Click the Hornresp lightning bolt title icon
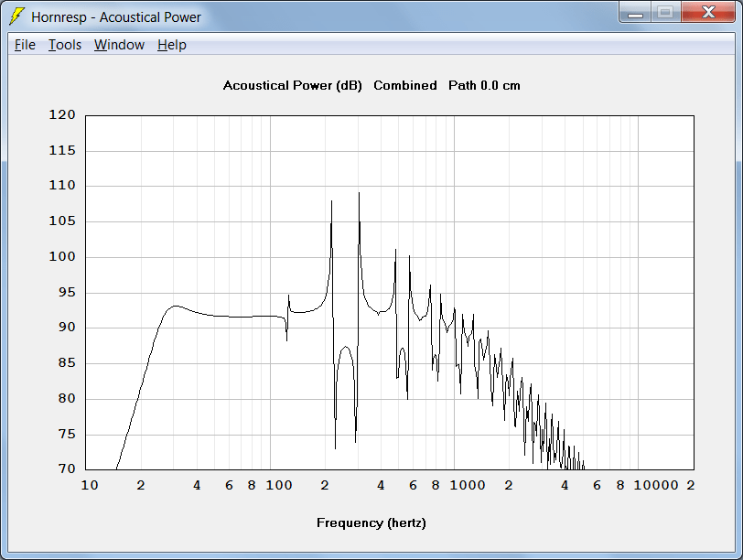743x560 pixels. (17, 16)
